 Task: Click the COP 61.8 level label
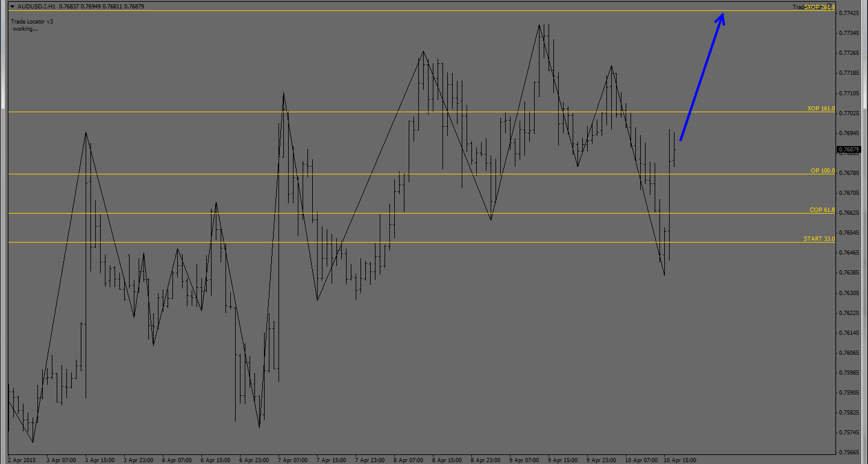[x=822, y=210]
